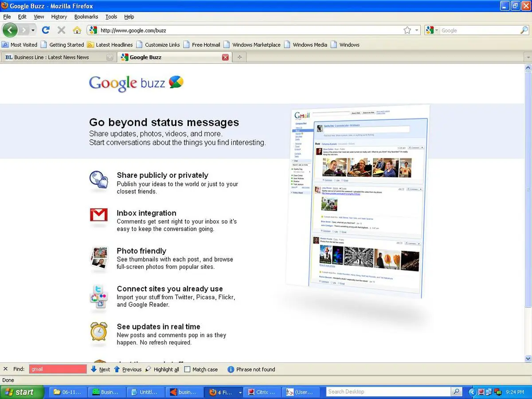Click the Search Desktop taskbar field

coord(389,391)
